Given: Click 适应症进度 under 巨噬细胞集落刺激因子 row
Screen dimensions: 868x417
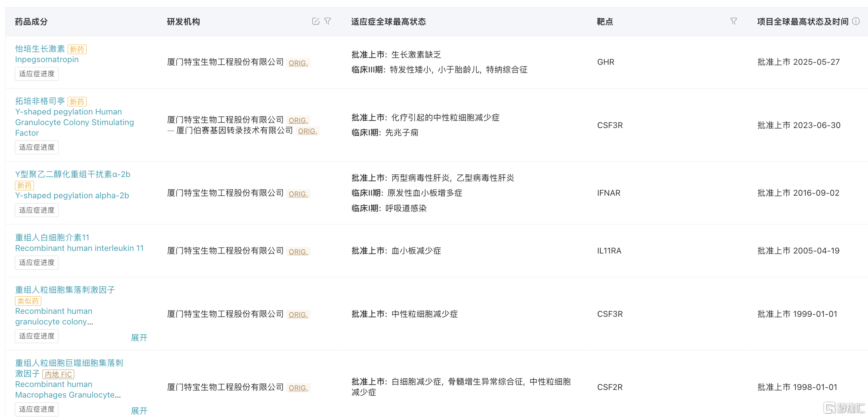Looking at the screenshot, I should click(37, 409).
